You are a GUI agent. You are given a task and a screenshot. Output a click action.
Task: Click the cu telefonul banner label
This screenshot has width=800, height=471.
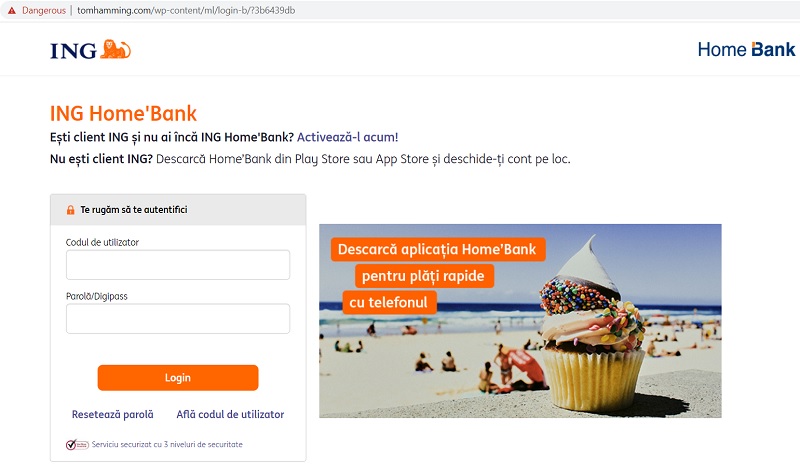[389, 302]
